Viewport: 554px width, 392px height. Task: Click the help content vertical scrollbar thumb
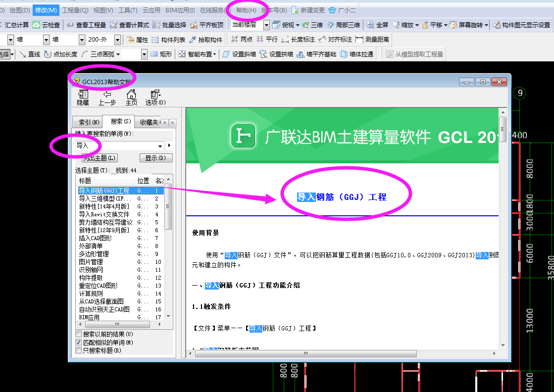pos(503,129)
